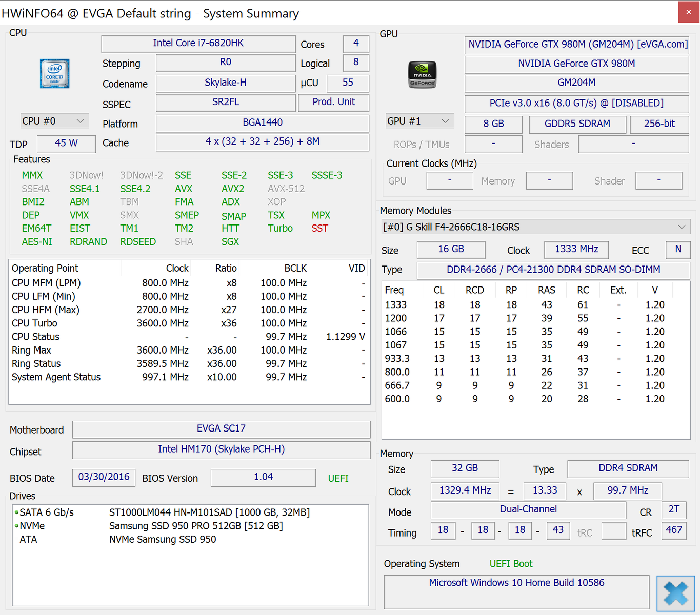Click the NVIDIA GeForce GTX 980M eVGA field
The height and width of the screenshot is (615, 700).
pos(577,45)
